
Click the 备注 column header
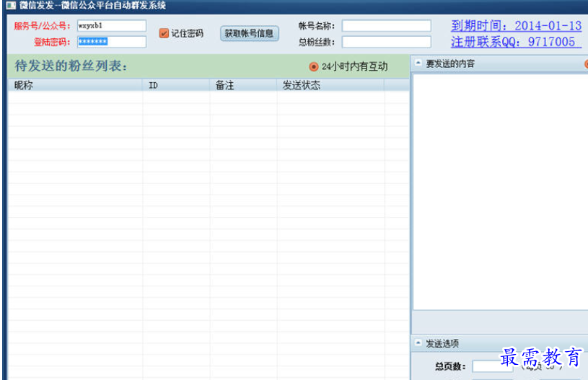(243, 85)
